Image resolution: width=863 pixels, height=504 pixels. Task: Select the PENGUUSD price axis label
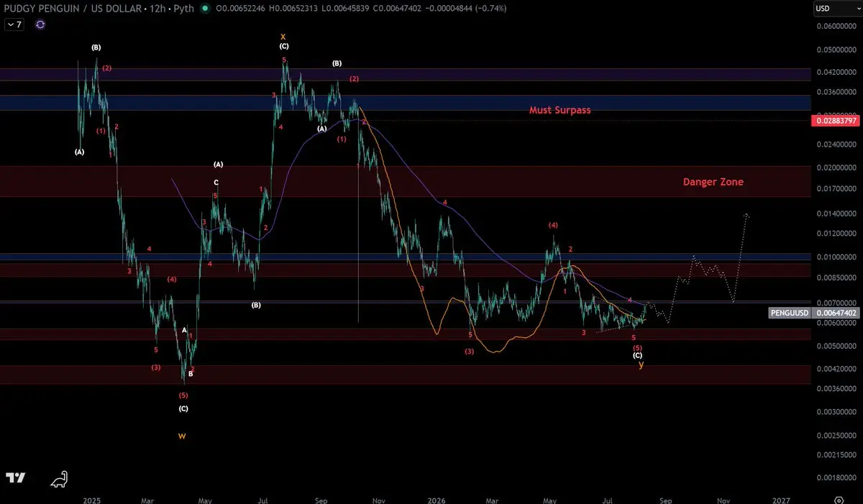pyautogui.click(x=790, y=313)
